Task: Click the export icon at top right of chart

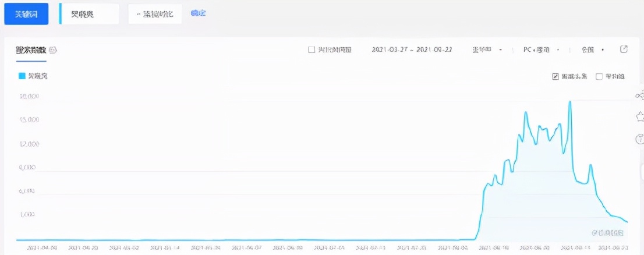Action: coord(624,49)
